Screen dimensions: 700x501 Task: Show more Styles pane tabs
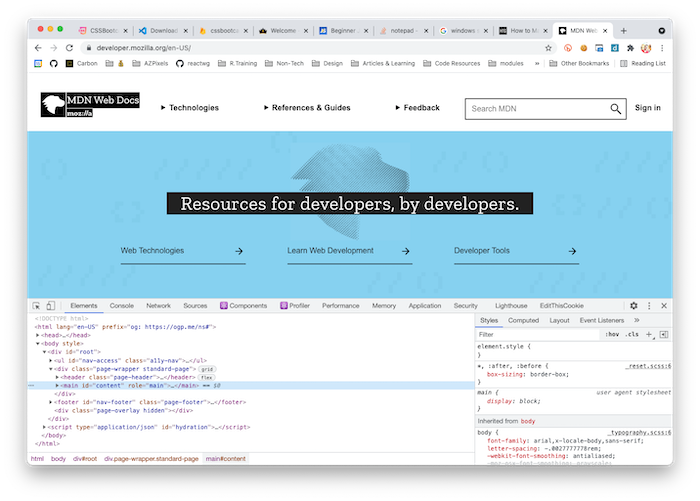[637, 320]
